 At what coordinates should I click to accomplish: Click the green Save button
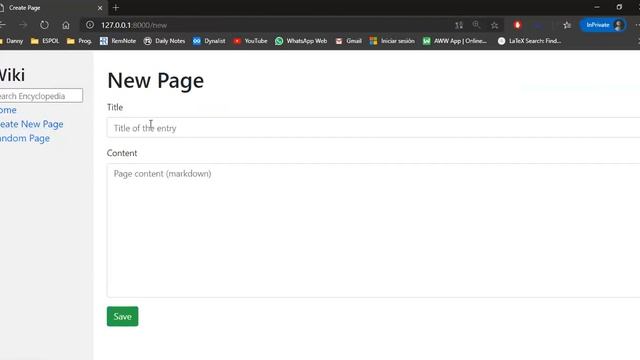coord(122,316)
